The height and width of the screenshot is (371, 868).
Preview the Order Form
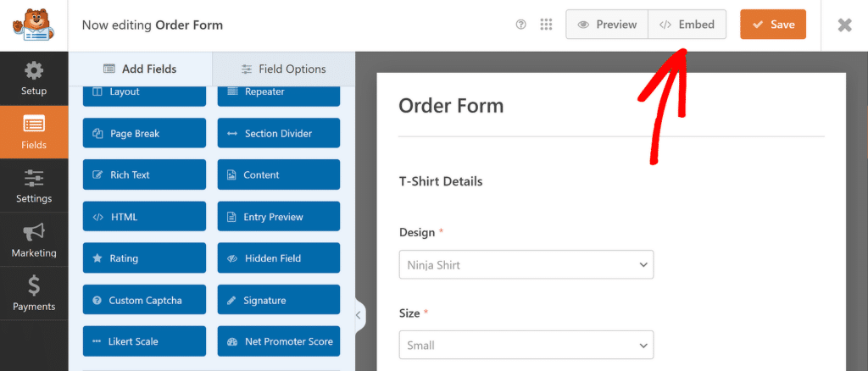point(607,25)
